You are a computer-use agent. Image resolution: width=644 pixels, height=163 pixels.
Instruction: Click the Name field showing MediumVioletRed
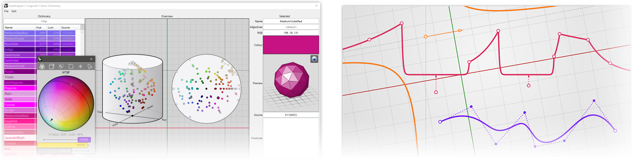[291, 21]
